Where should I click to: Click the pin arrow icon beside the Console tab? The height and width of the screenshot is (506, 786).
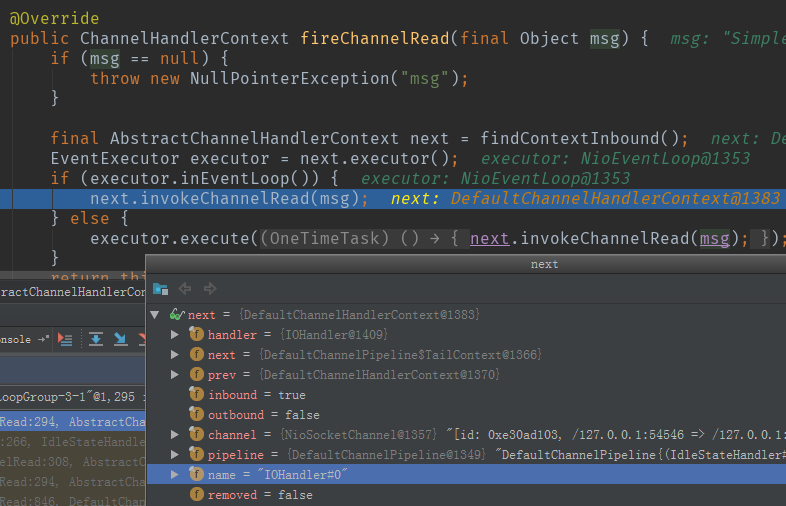point(44,340)
